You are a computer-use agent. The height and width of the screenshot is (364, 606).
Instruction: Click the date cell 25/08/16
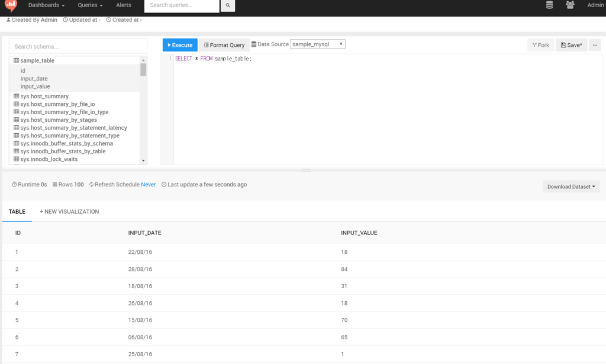click(x=140, y=354)
